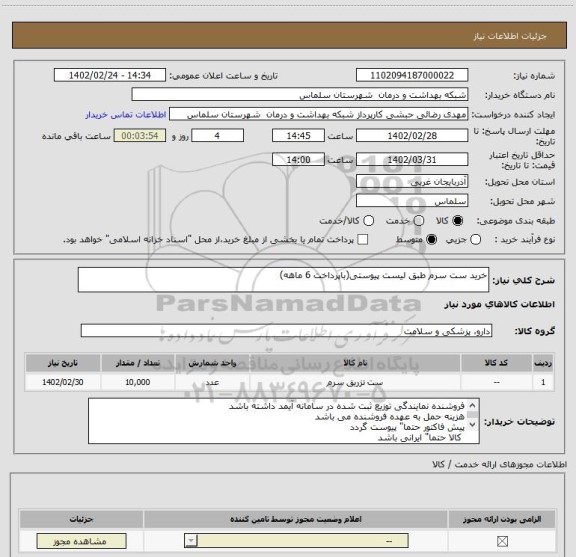
Task: Open اطلاعات تماس خریدار link
Action: pyautogui.click(x=126, y=115)
